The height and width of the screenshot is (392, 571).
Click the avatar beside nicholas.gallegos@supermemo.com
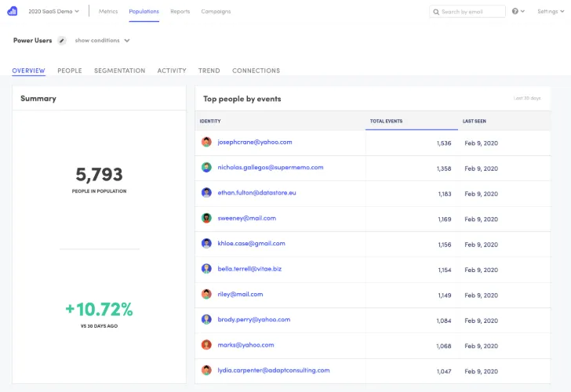(x=206, y=167)
